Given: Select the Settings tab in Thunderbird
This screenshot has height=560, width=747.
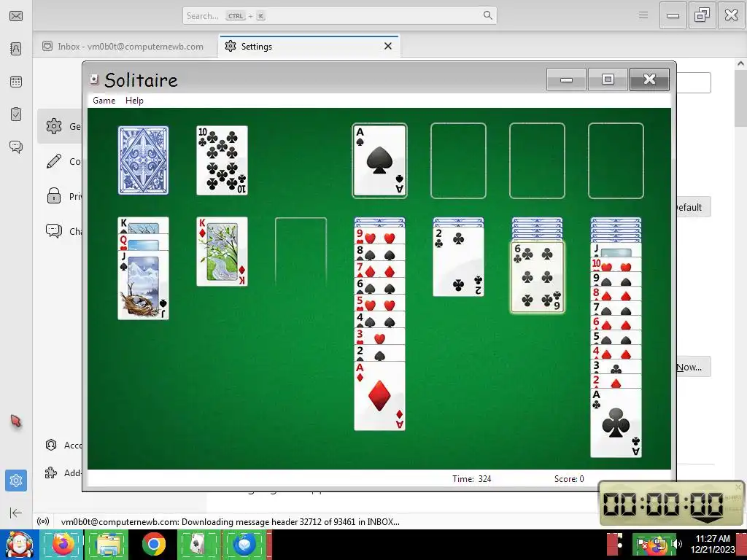Looking at the screenshot, I should pyautogui.click(x=309, y=46).
